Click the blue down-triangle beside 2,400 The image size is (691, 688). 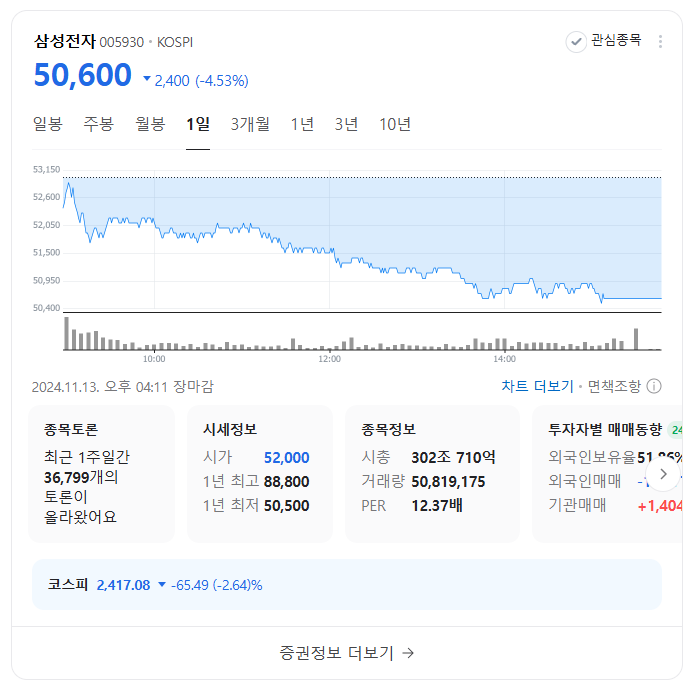[147, 79]
